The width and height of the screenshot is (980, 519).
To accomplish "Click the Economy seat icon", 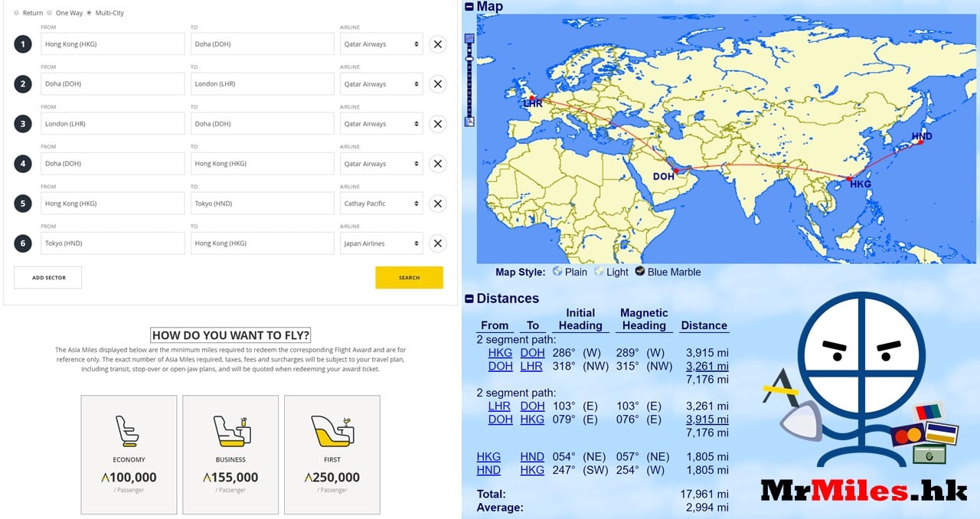I will (128, 431).
